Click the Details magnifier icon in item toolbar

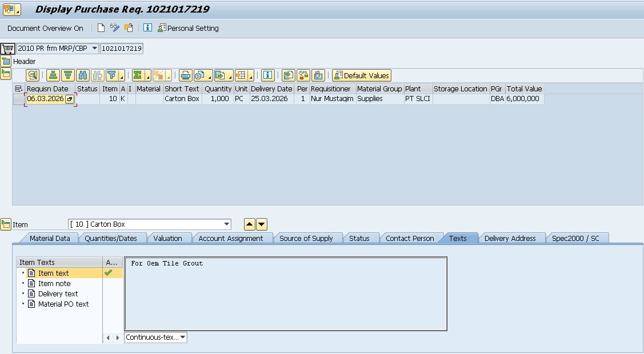click(33, 75)
